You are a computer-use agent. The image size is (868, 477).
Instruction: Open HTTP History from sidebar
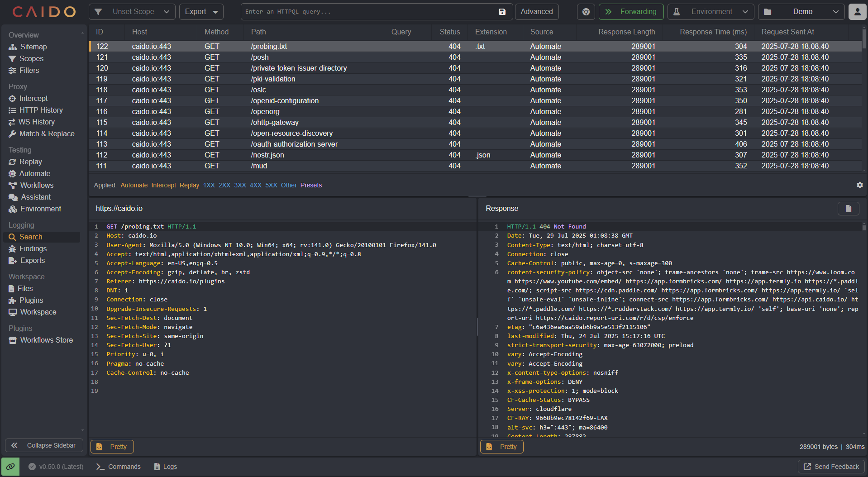[x=41, y=110]
